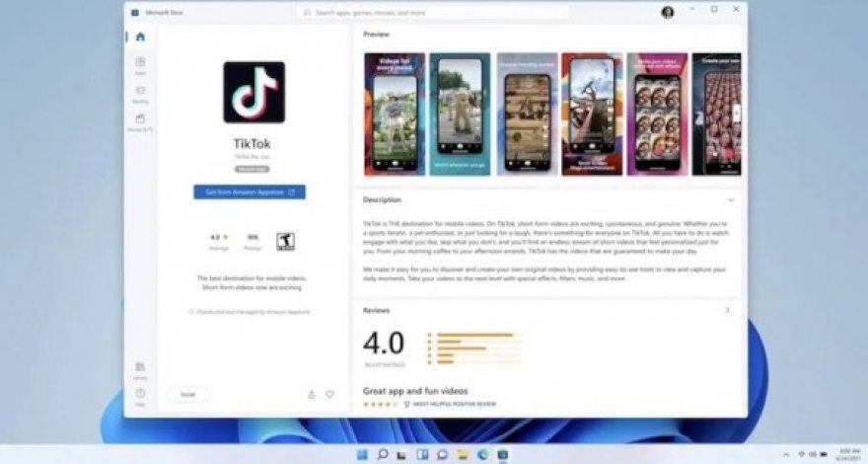Open File Explorer from the taskbar
This screenshot has height=464, width=868.
tap(463, 454)
